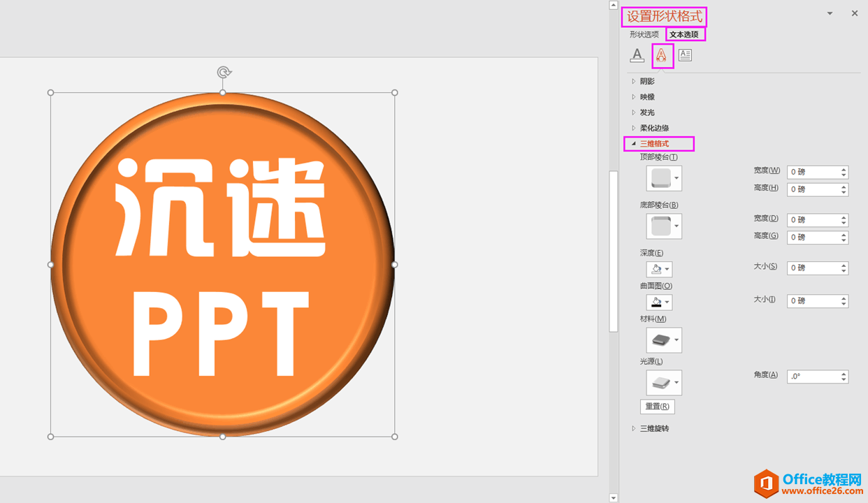This screenshot has width=868, height=503.
Task: Click the top-left sizing handle of the shape
Action: pyautogui.click(x=50, y=92)
